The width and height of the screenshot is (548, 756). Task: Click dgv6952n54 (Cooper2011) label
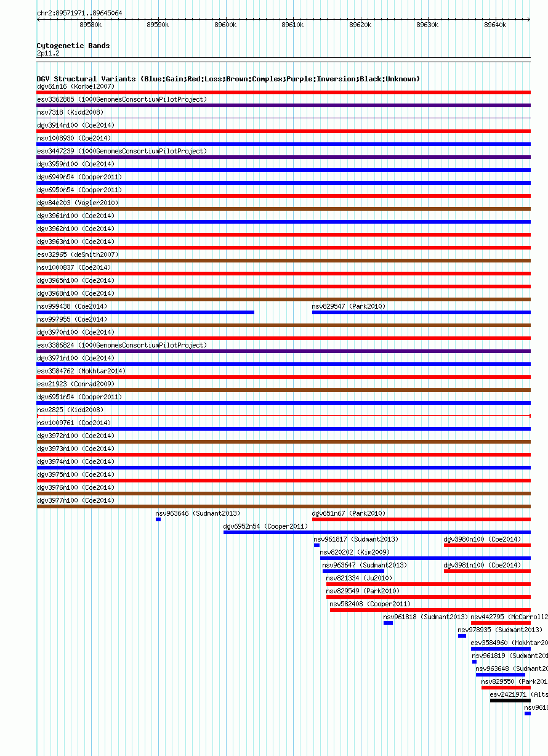click(x=266, y=527)
